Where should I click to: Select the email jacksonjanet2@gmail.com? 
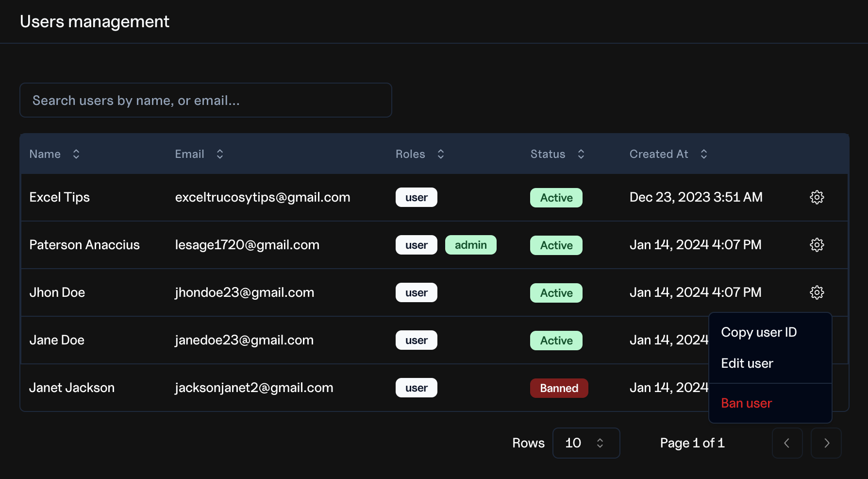(254, 388)
